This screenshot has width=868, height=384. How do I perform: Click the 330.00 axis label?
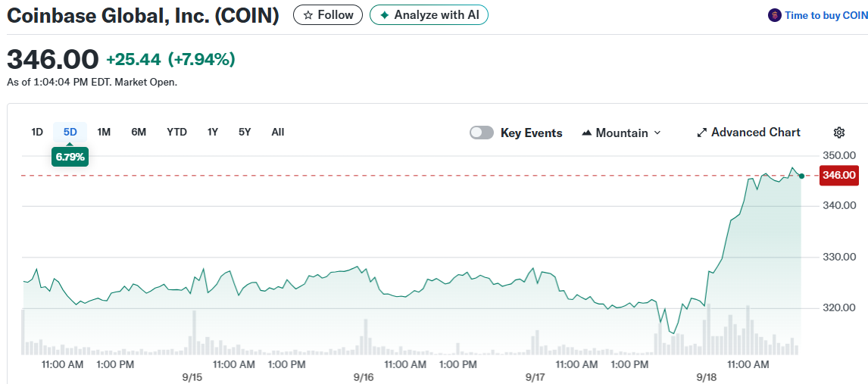coord(838,257)
